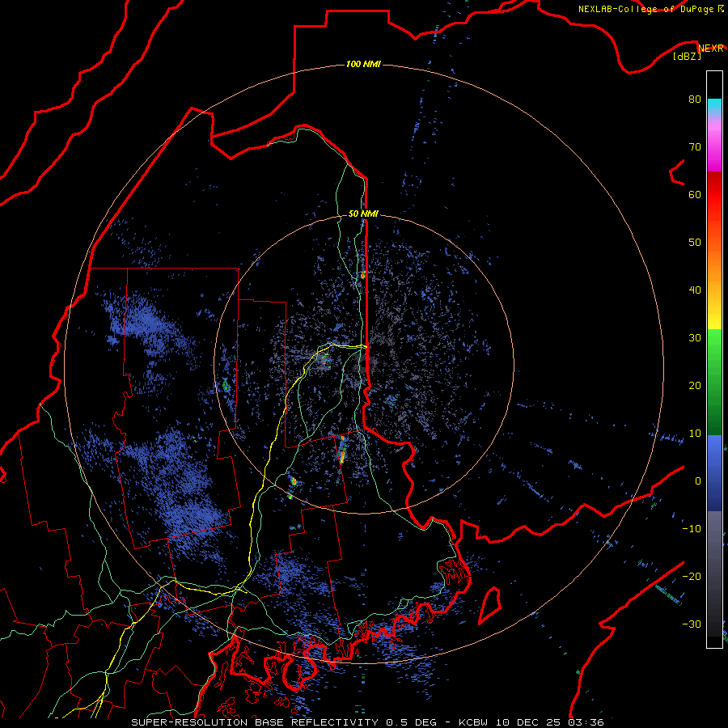Click the 10 value on the dBZ scale
The height and width of the screenshot is (728, 728).
[695, 434]
